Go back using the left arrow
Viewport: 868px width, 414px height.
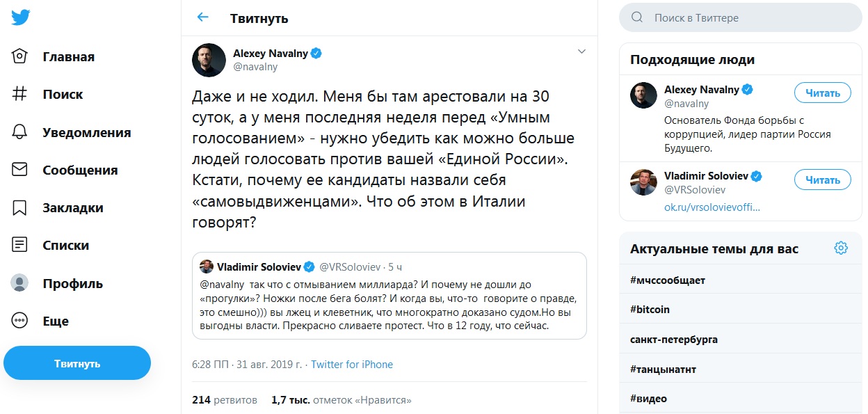pos(202,17)
